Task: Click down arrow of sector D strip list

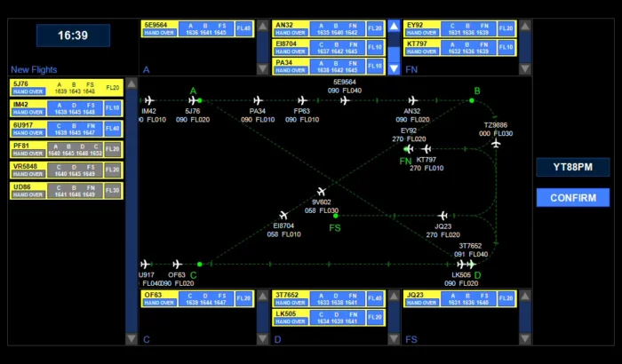Action: (394, 338)
